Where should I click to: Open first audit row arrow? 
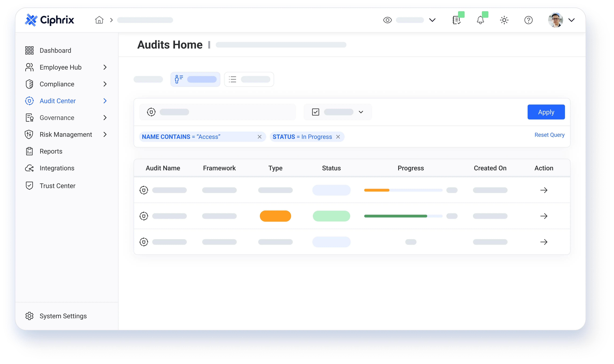coord(544,190)
